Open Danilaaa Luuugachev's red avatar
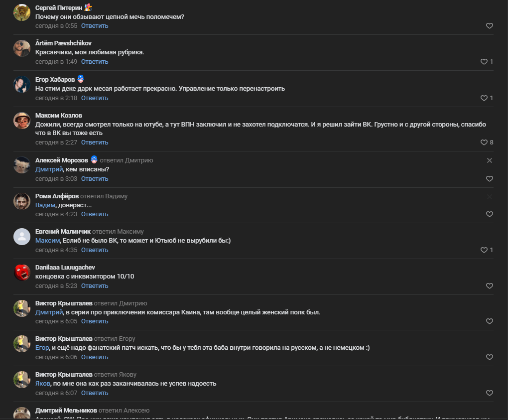The width and height of the screenshot is (508, 420). (22, 272)
